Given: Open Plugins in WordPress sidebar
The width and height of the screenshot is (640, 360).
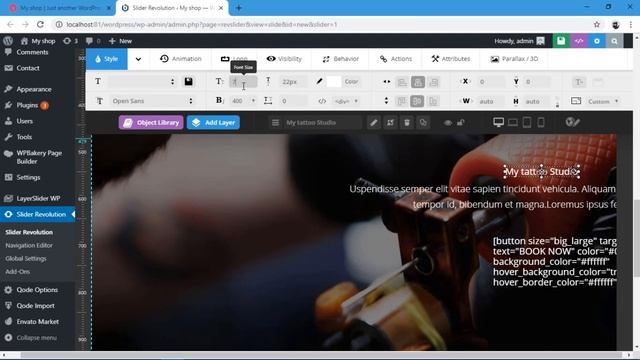Looking at the screenshot, I should pos(27,105).
